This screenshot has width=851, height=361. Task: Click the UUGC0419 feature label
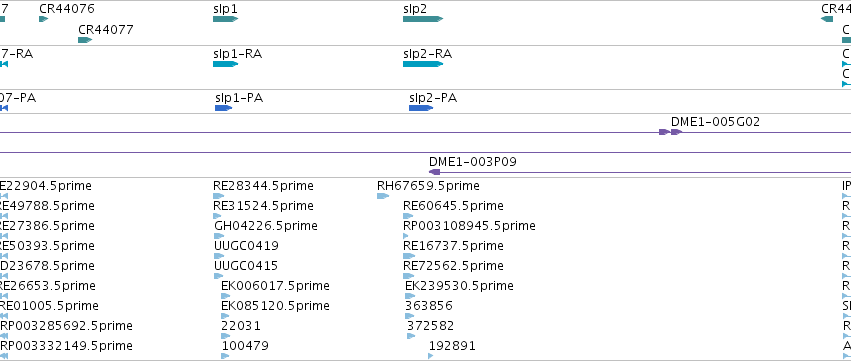pyautogui.click(x=246, y=245)
